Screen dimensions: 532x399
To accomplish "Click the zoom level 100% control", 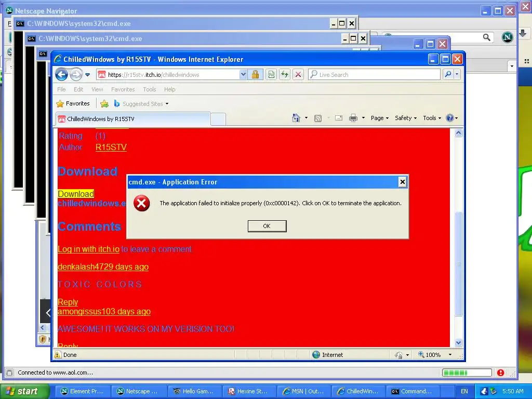I will [430, 355].
